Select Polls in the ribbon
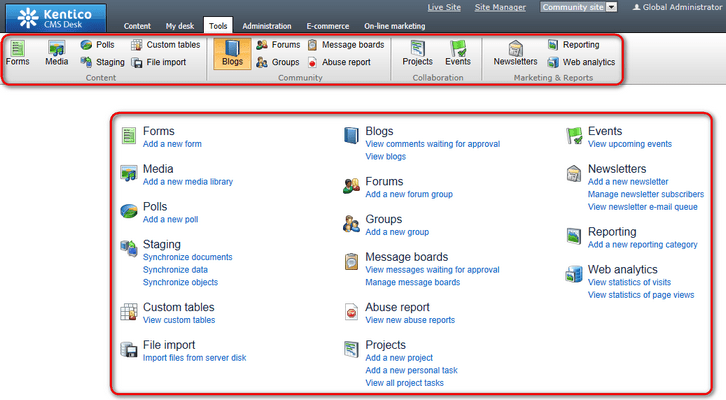Viewport: 726px width, 400px height. [97, 45]
